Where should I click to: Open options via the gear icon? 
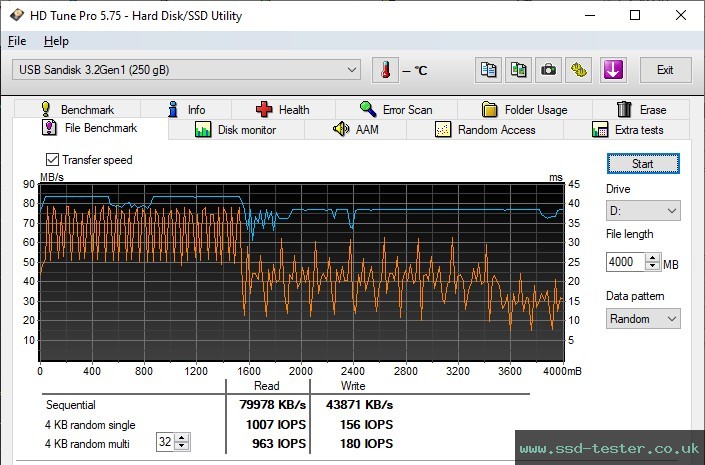pyautogui.click(x=579, y=70)
